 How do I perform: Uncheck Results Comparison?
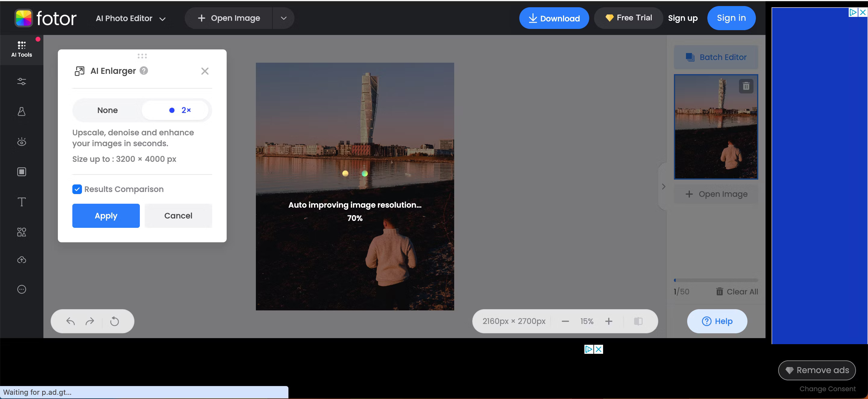(77, 189)
